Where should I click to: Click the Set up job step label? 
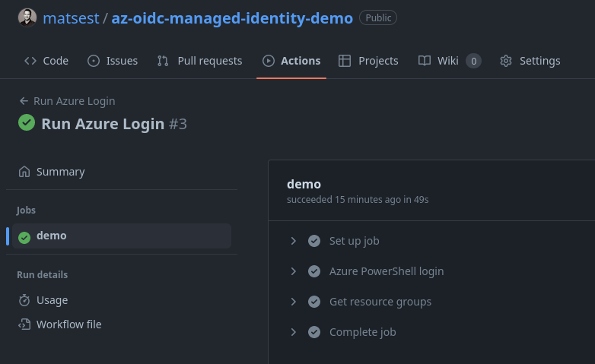click(354, 241)
